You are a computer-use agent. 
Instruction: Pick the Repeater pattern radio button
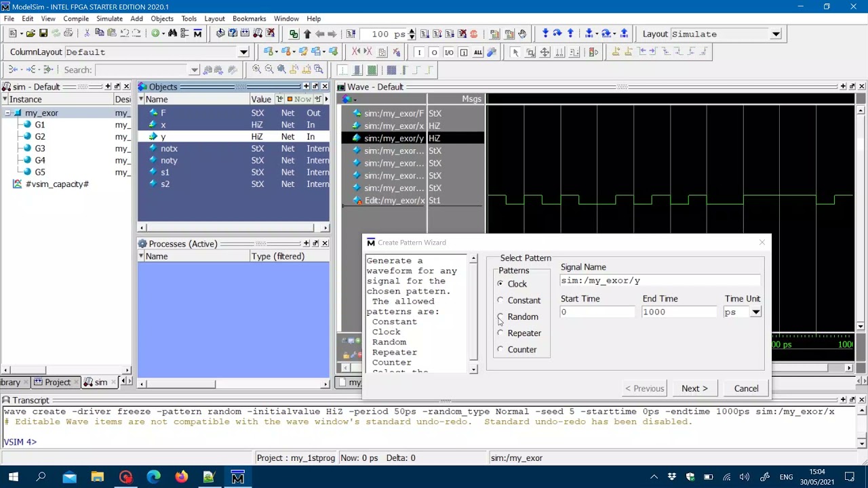tap(500, 333)
